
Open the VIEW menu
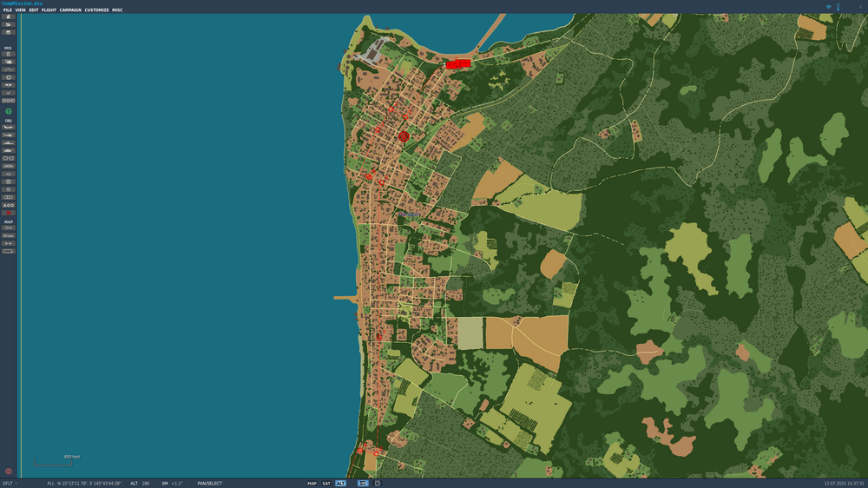(21, 10)
